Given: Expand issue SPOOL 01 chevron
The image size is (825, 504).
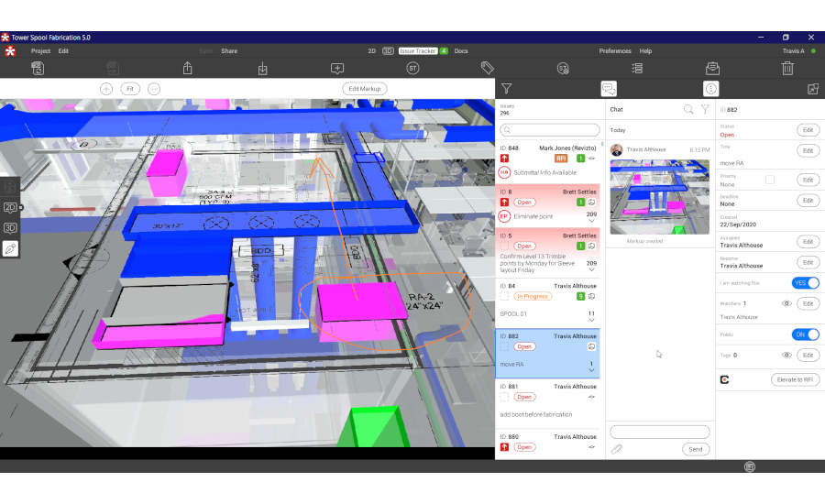Looking at the screenshot, I should click(591, 322).
